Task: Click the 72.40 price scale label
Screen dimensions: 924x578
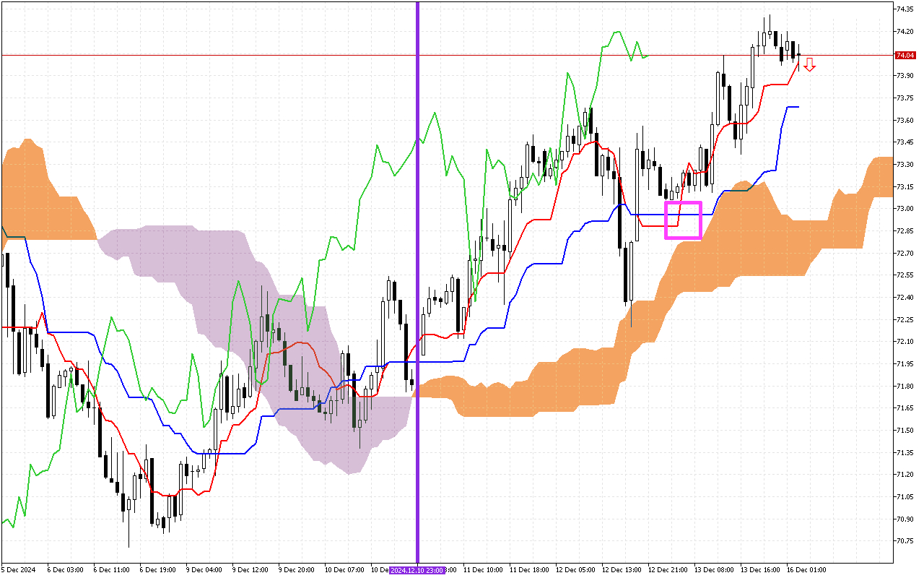Action: tap(905, 298)
